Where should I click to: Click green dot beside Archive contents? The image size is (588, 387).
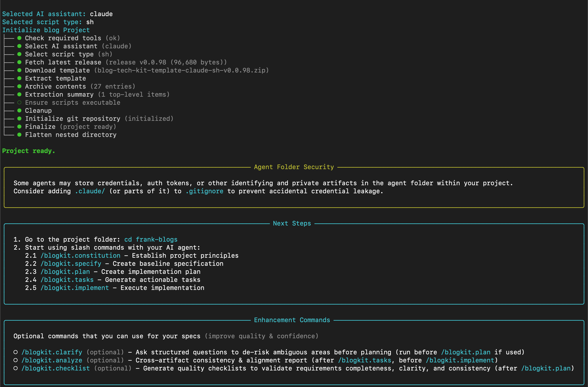(19, 86)
